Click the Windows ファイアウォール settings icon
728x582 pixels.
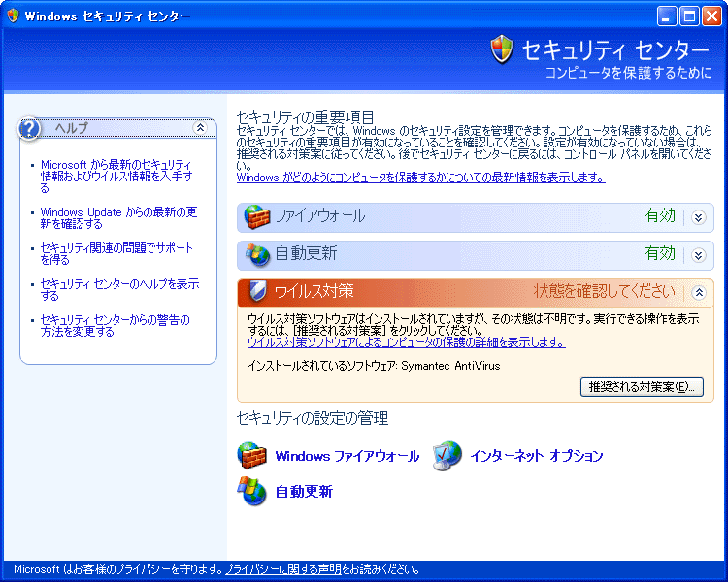tap(252, 455)
